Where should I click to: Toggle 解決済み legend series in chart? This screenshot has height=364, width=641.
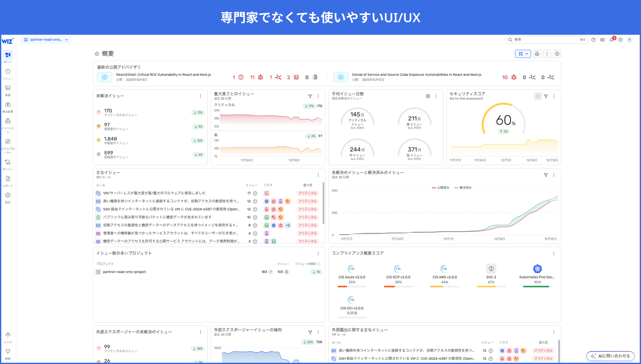[463, 187]
